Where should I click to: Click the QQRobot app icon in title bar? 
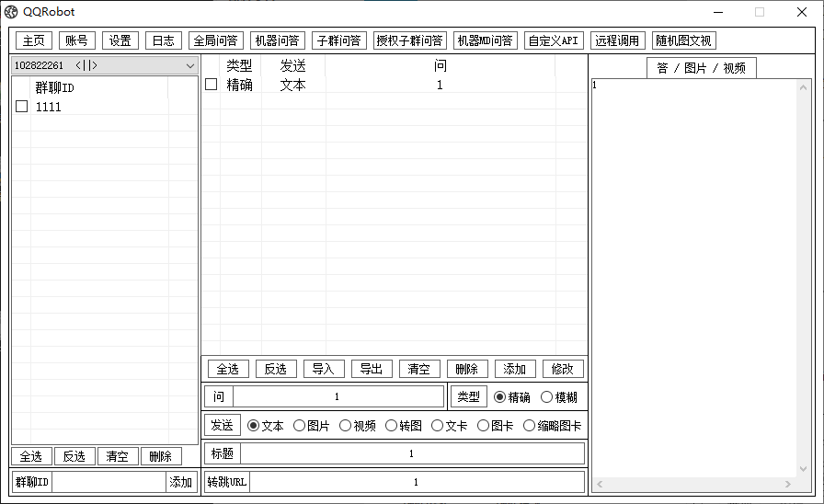[11, 12]
